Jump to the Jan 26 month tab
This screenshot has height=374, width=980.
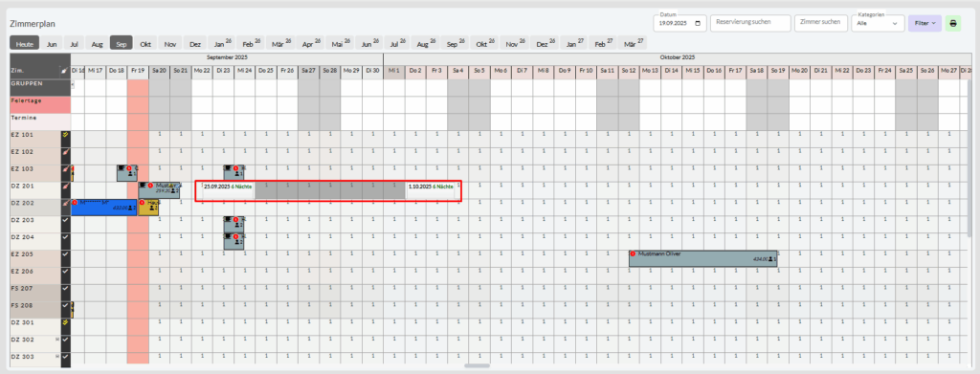pyautogui.click(x=221, y=44)
